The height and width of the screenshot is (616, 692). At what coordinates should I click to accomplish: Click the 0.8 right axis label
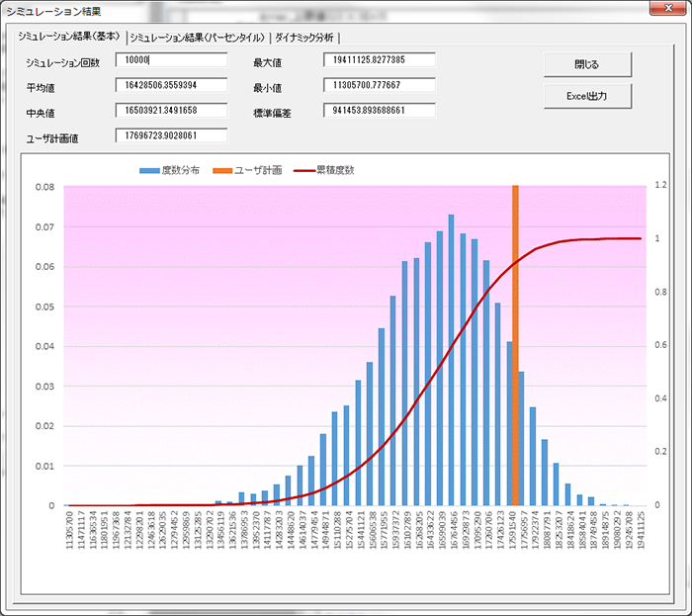pyautogui.click(x=660, y=292)
